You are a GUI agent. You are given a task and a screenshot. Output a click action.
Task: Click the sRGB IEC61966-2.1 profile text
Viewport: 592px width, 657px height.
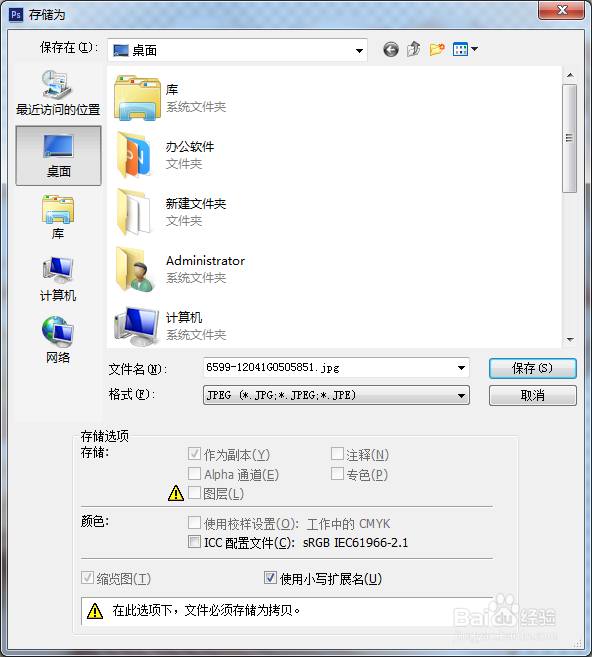[355, 543]
